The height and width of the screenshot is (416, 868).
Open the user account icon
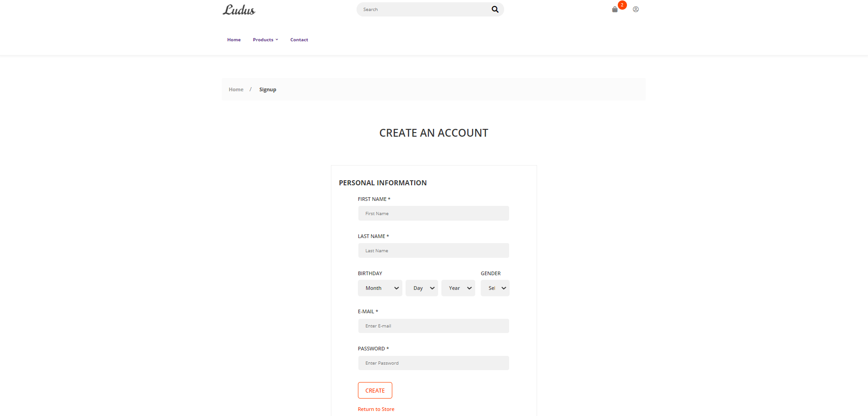tap(636, 9)
